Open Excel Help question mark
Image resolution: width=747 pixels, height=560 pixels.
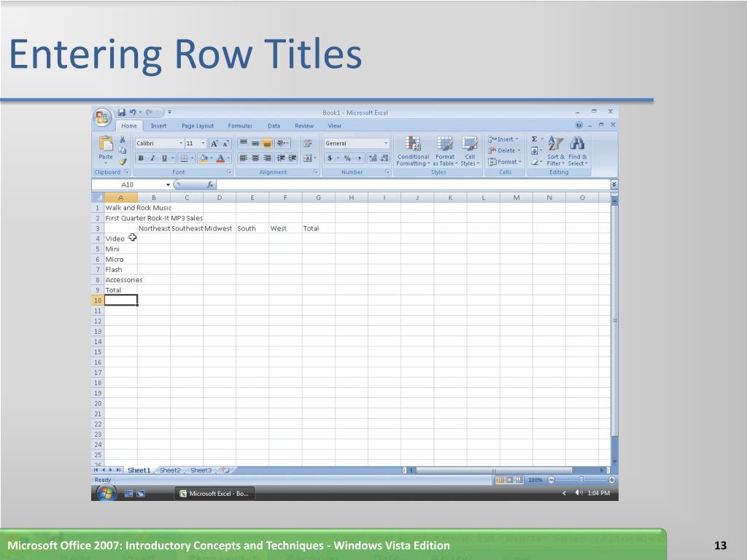pyautogui.click(x=578, y=125)
